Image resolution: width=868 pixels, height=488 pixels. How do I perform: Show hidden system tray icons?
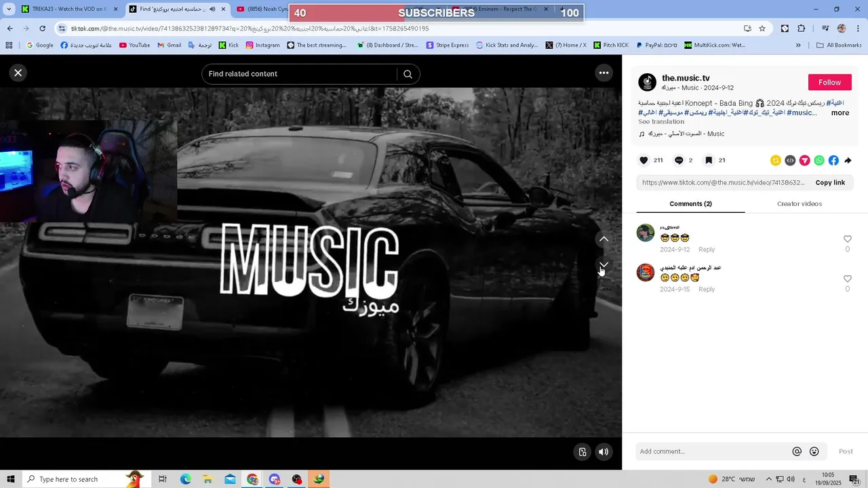pos(768,479)
